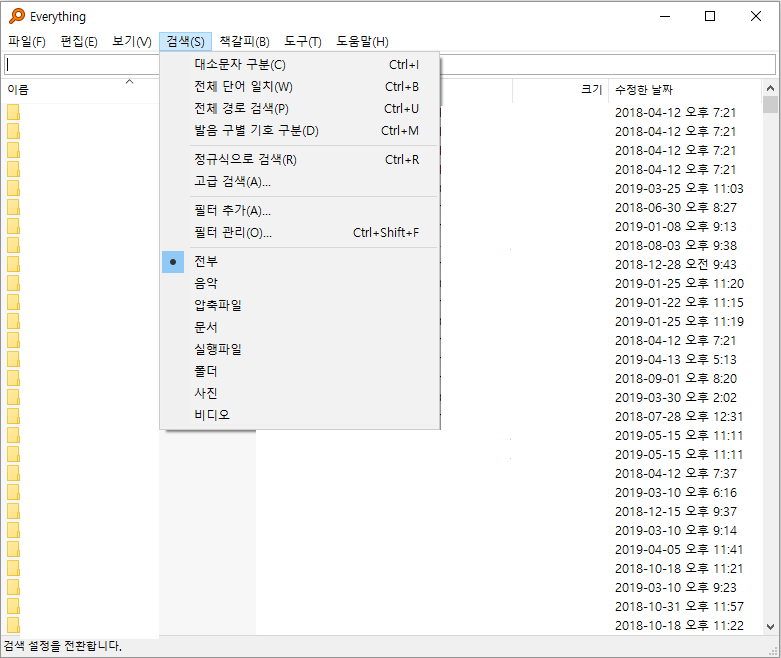Toggle 전체 경로 검색(P) option
The image size is (781, 658).
point(300,109)
